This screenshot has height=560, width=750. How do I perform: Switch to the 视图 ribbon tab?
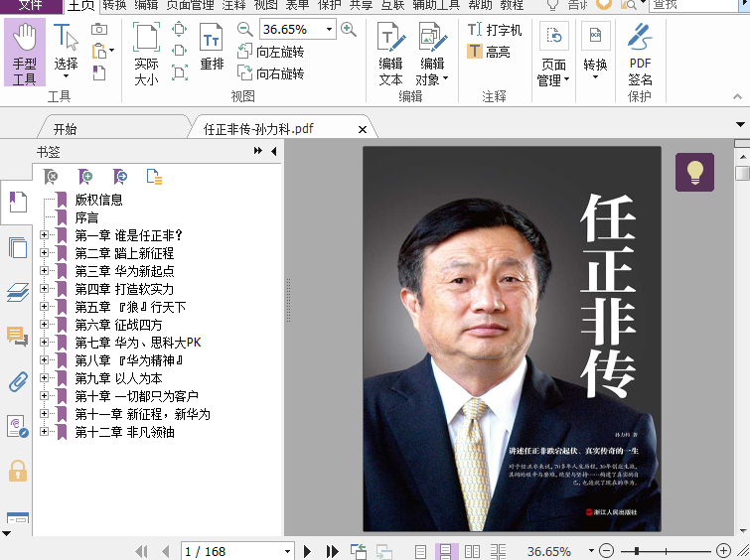pos(265,5)
